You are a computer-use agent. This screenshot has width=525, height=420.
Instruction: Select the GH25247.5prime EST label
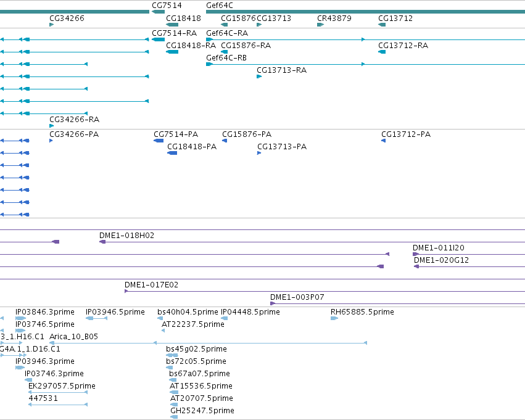[x=202, y=411]
